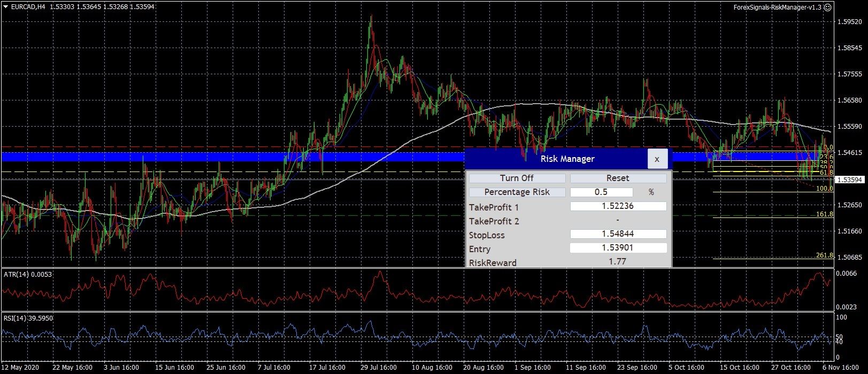Image resolution: width=868 pixels, height=374 pixels.
Task: Click the 20 Aug 16:00 date label
Action: click(x=484, y=368)
